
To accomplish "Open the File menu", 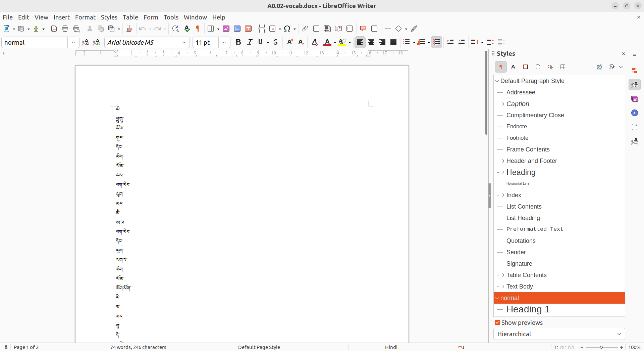I will (8, 17).
